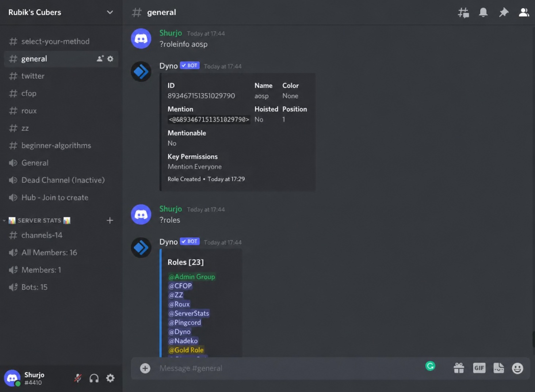Open the cfop text channel
This screenshot has height=392, width=535.
click(x=61, y=93)
